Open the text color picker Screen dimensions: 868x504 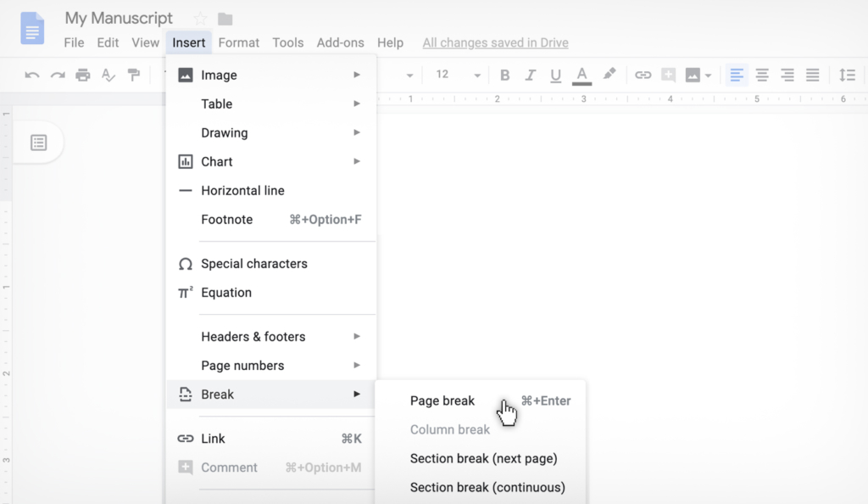point(581,75)
